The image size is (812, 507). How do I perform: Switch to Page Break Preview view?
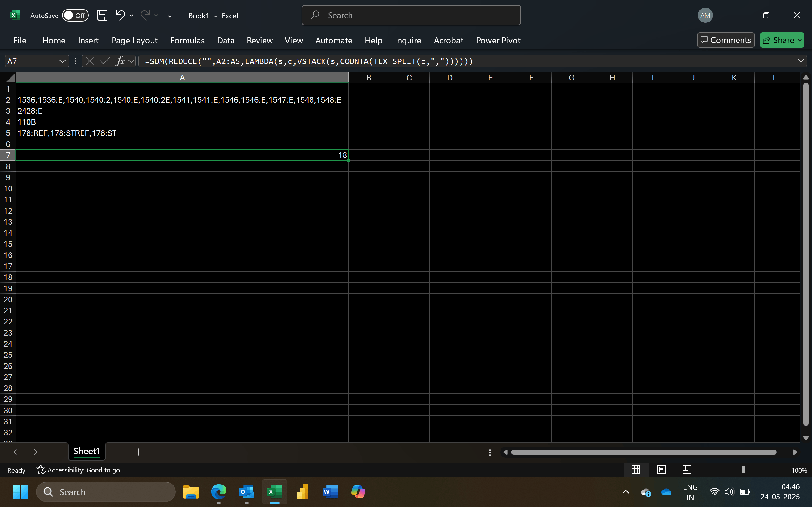coord(686,470)
